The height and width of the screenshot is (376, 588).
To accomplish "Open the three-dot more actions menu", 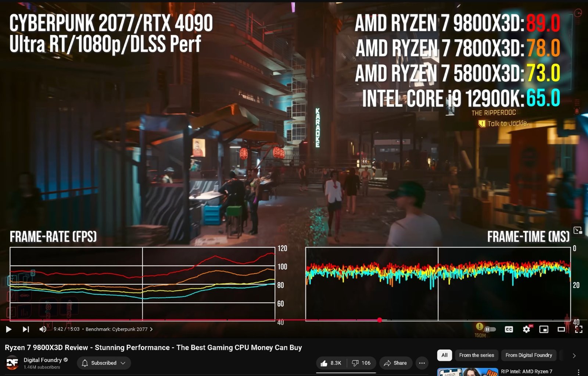I will pos(422,363).
